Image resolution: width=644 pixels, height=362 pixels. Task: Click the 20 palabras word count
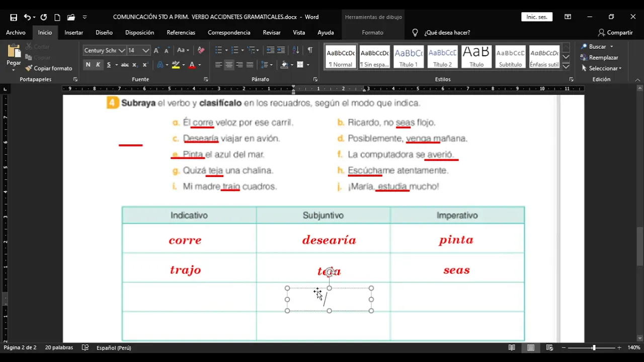pos(59,347)
